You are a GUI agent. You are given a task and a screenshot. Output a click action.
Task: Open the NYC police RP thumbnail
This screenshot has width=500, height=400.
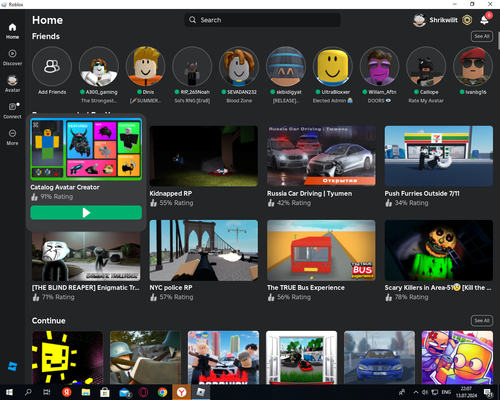tap(204, 250)
